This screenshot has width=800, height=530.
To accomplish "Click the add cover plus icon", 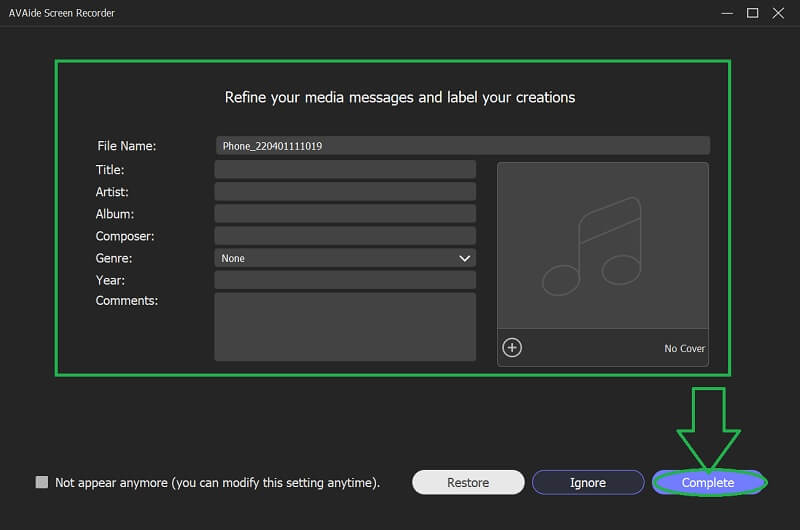I will click(x=512, y=348).
